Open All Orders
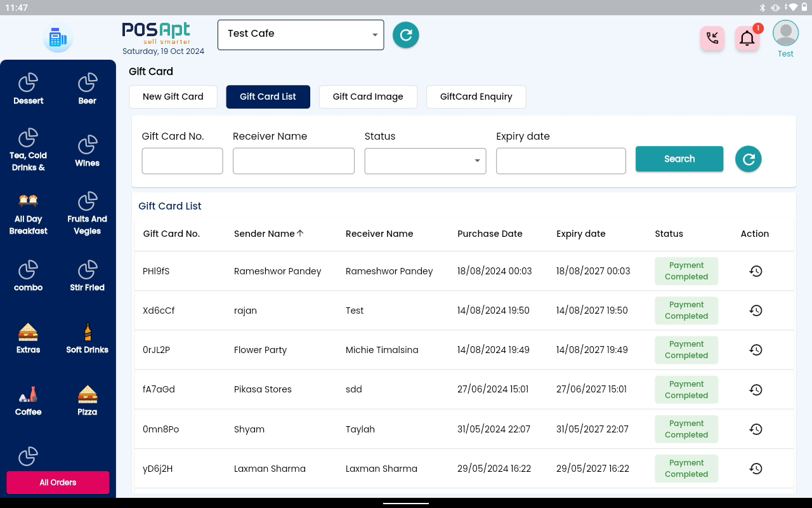Viewport: 812px width, 508px height. point(58,483)
